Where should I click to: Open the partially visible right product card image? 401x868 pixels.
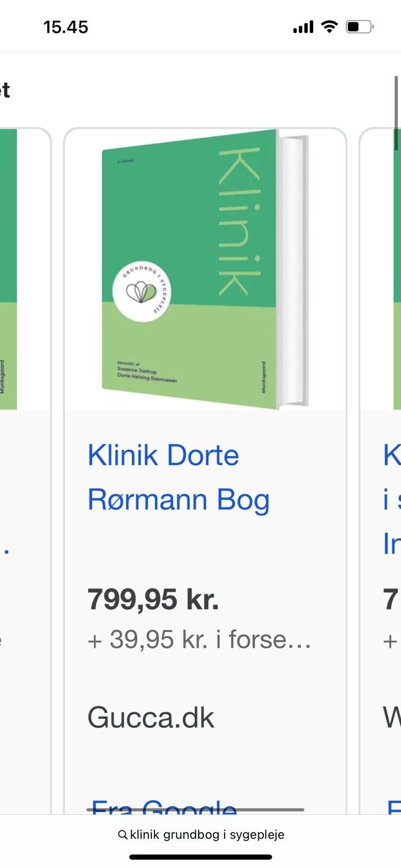pyautogui.click(x=397, y=269)
